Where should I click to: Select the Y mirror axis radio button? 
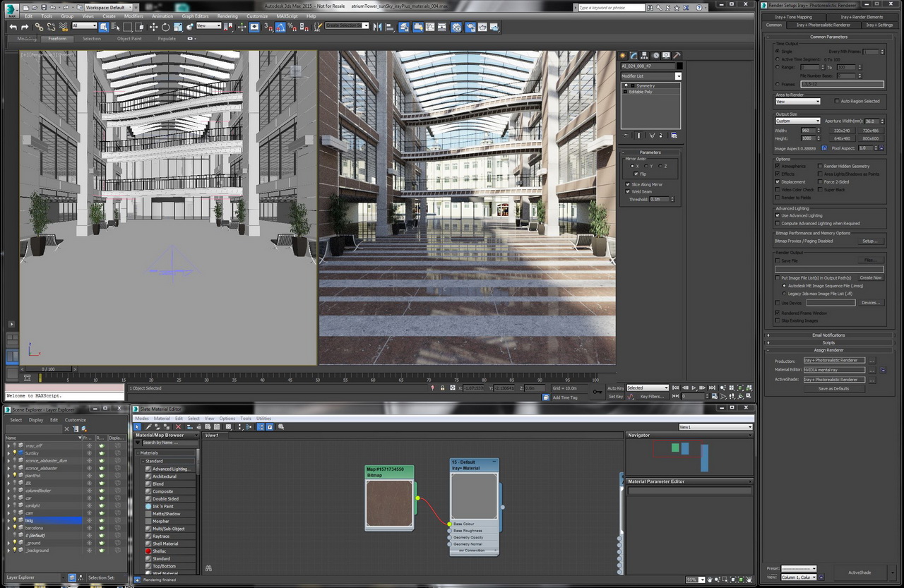pyautogui.click(x=647, y=166)
